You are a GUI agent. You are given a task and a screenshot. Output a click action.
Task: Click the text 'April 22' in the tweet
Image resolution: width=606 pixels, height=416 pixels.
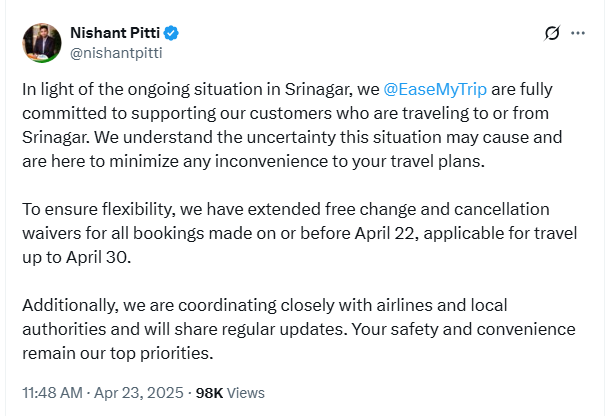(x=384, y=233)
